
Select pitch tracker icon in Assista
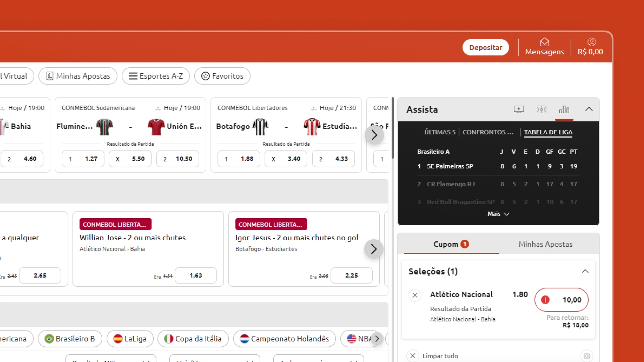point(541,110)
